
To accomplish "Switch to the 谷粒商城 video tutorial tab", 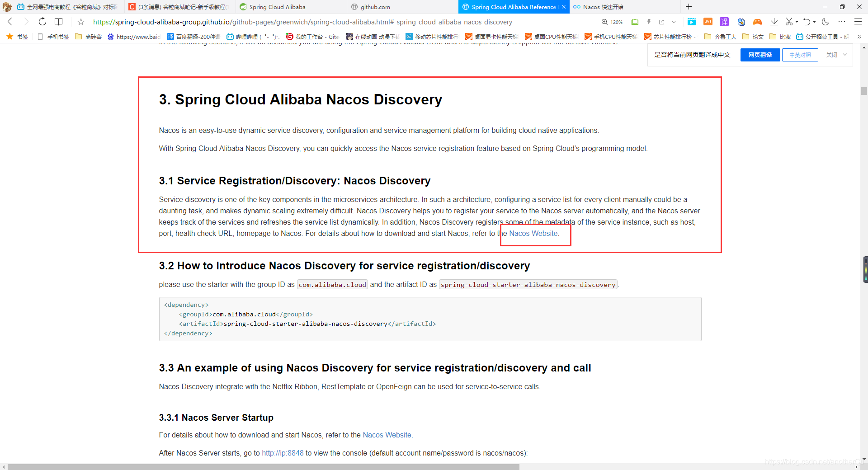I will pos(68,7).
